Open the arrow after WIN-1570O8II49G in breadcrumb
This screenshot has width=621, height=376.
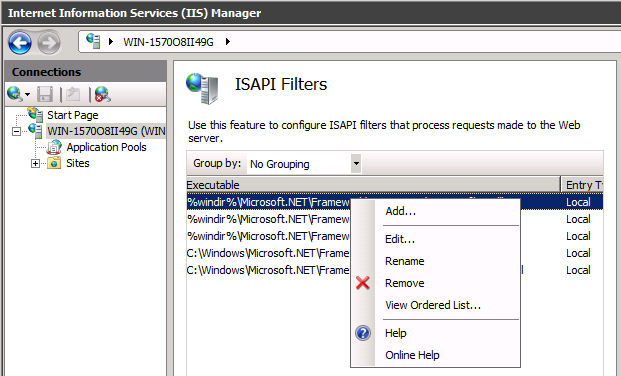click(x=228, y=42)
